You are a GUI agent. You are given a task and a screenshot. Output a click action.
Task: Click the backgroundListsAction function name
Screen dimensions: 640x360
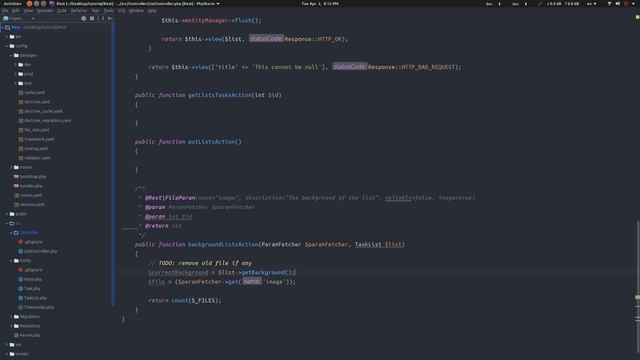click(223, 244)
